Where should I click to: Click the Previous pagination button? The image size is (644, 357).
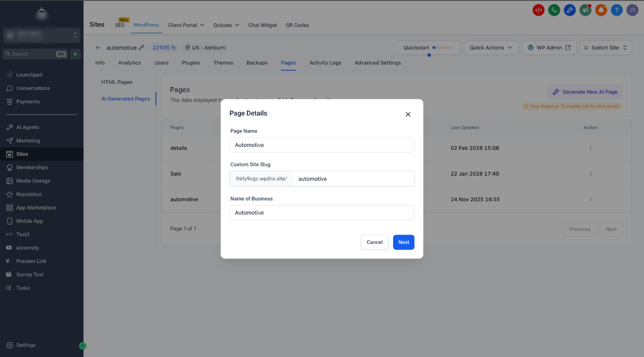click(580, 229)
